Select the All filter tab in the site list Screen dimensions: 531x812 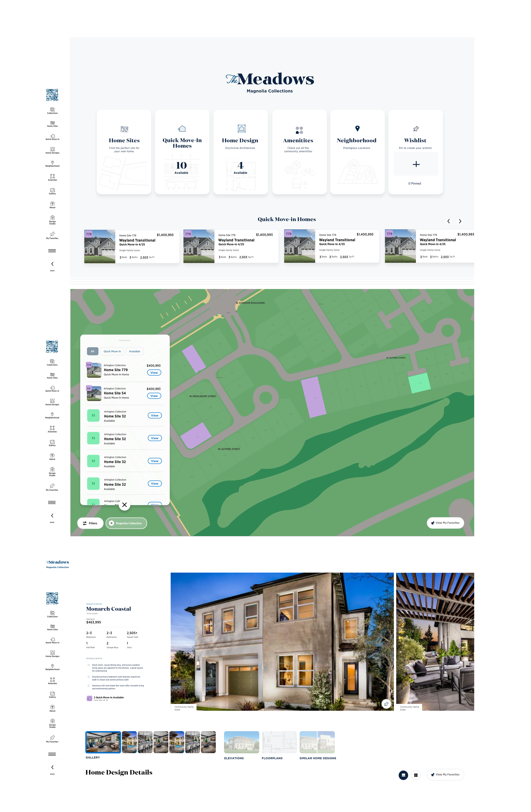click(92, 351)
